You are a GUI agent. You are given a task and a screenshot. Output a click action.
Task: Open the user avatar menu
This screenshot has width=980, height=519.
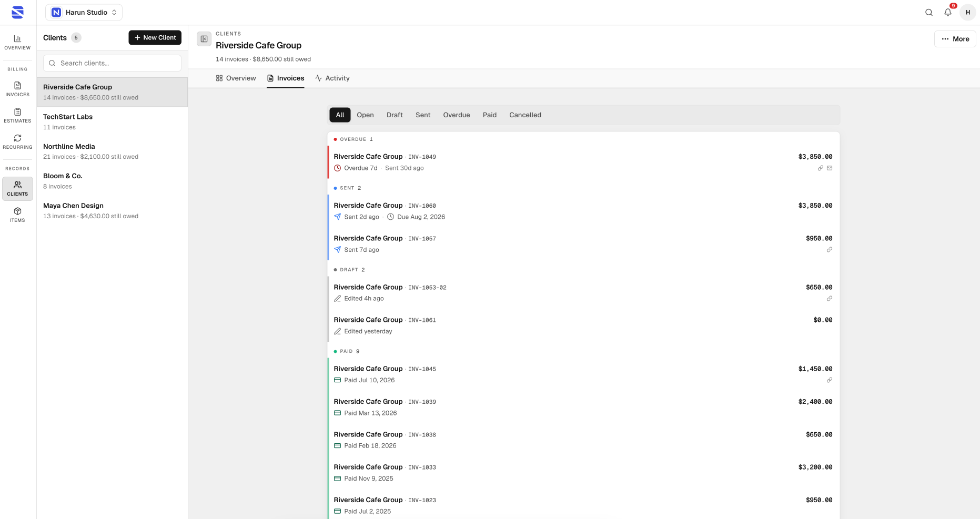tap(968, 12)
